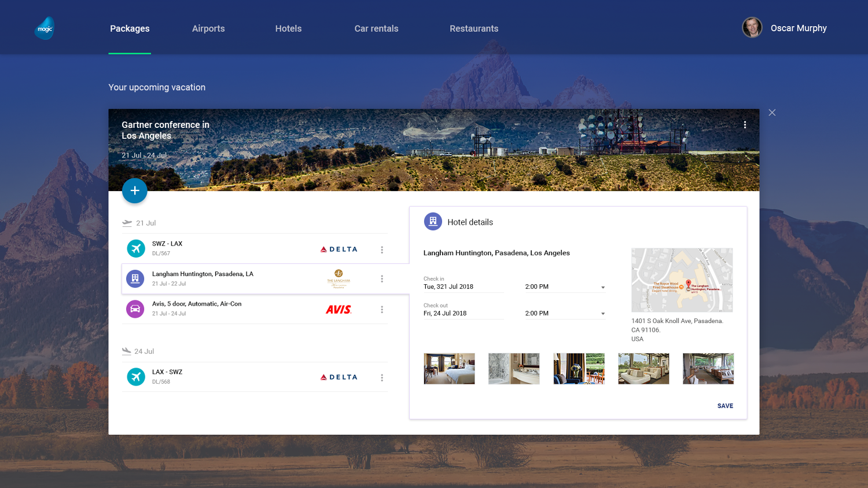This screenshot has height=488, width=868.
Task: Switch to the Hotels tab
Action: coord(288,28)
